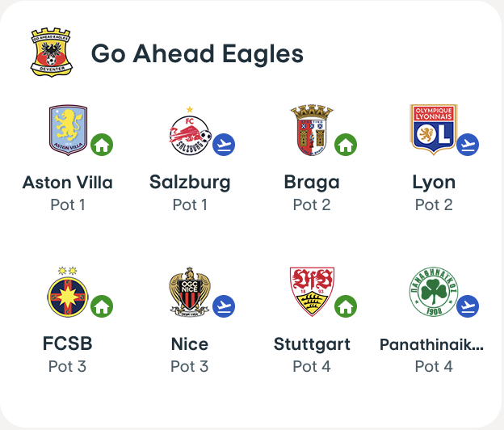Screen dimensions: 504x430
Task: Click the home icon beside Stuttgart
Action: [x=346, y=306]
